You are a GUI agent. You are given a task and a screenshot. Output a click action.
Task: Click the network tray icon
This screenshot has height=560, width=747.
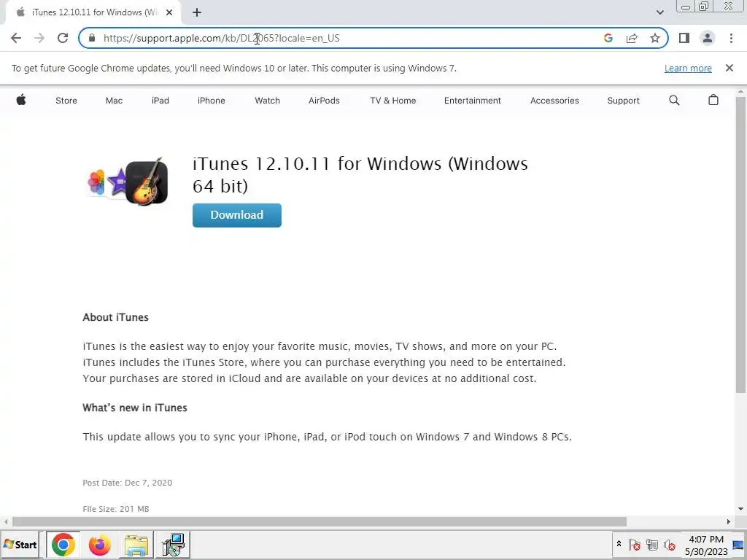click(x=651, y=545)
